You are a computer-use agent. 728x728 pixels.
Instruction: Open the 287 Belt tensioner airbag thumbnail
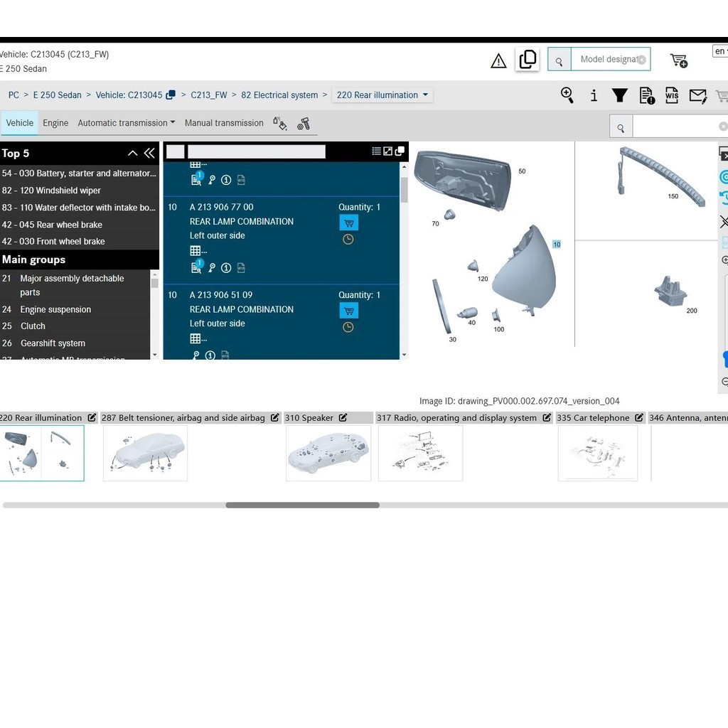point(145,453)
